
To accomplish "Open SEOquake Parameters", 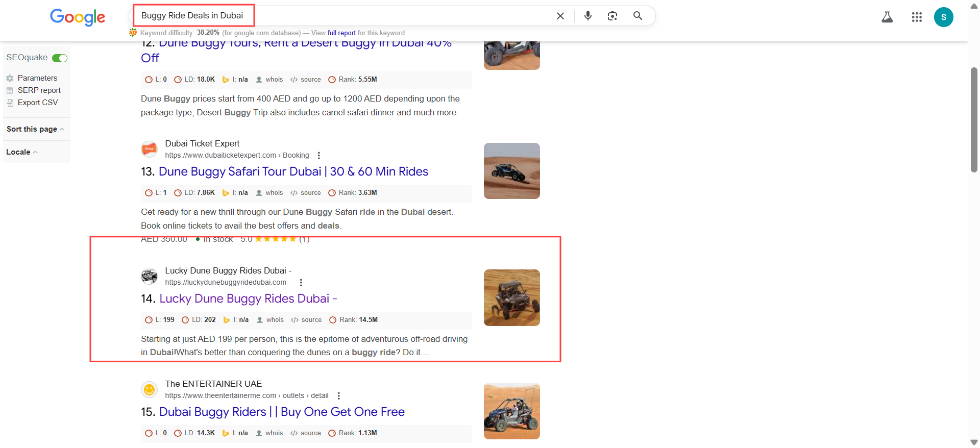I will tap(37, 78).
